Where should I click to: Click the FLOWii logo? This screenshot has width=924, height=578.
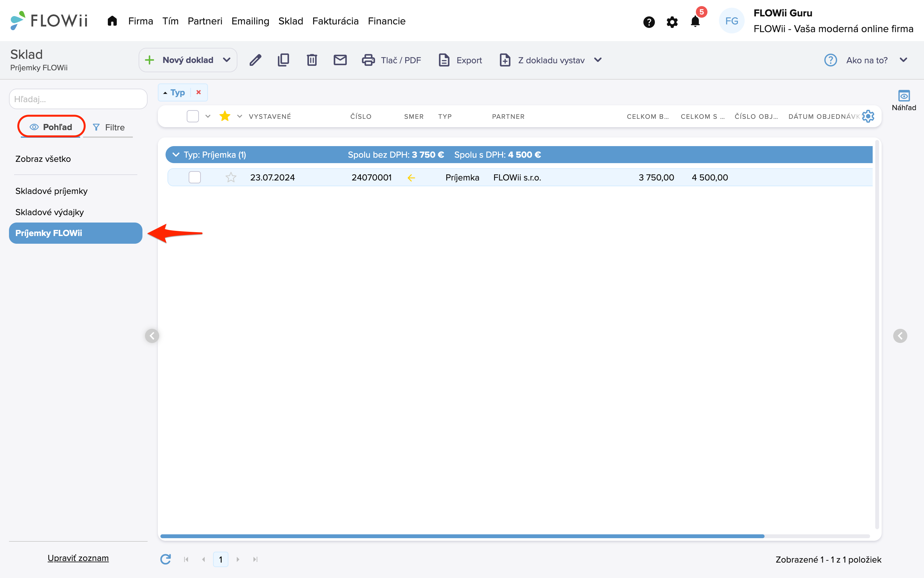coord(49,20)
